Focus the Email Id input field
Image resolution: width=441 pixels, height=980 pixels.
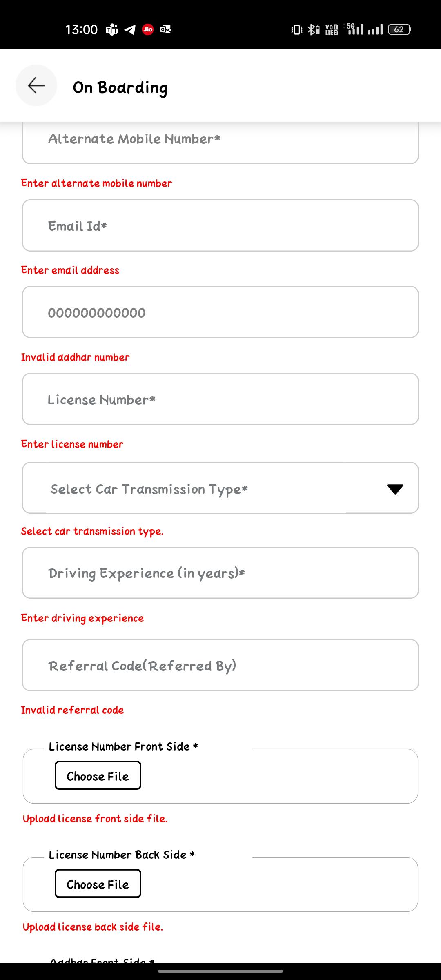click(x=220, y=225)
